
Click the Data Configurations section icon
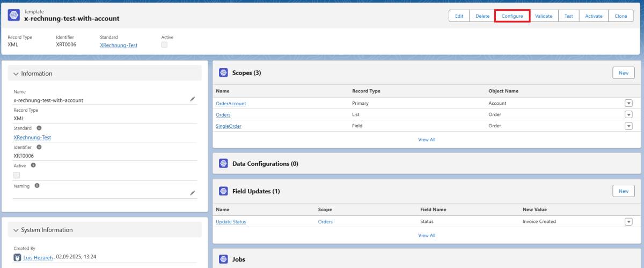223,163
